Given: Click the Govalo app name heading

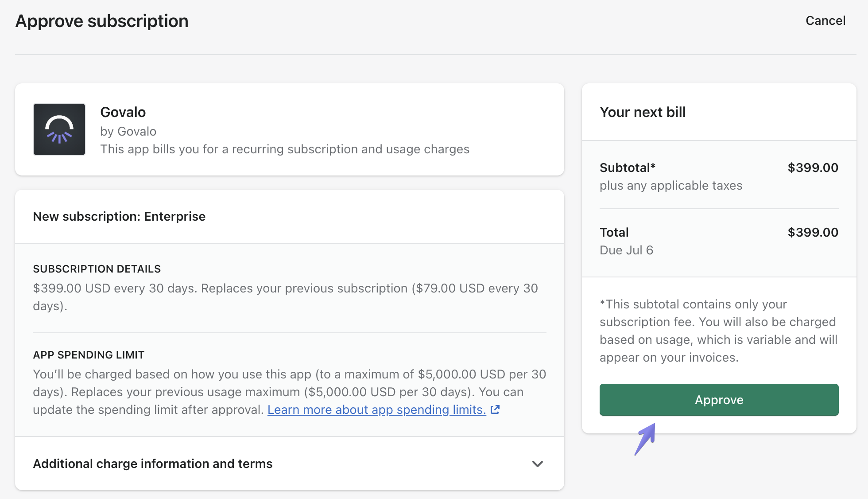Looking at the screenshot, I should tap(123, 112).
